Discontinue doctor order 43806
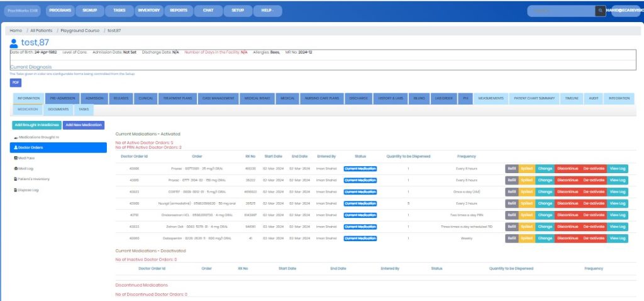The height and width of the screenshot is (301, 644). [x=567, y=169]
